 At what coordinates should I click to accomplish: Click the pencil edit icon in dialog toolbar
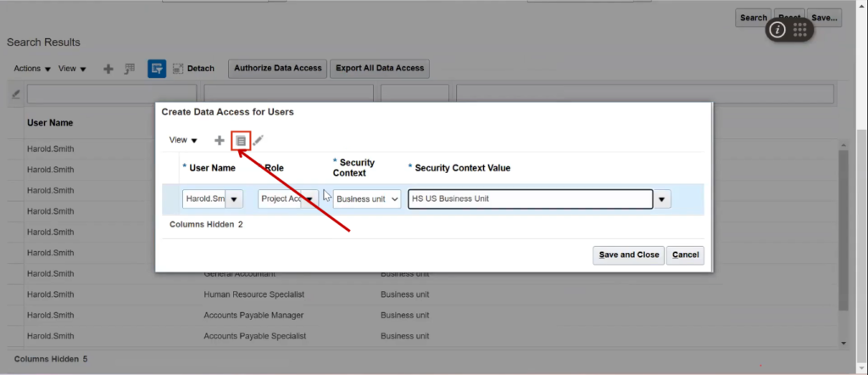[259, 140]
